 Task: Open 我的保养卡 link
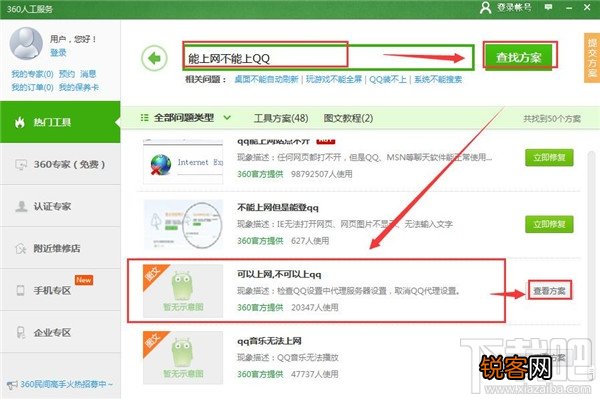tap(79, 87)
